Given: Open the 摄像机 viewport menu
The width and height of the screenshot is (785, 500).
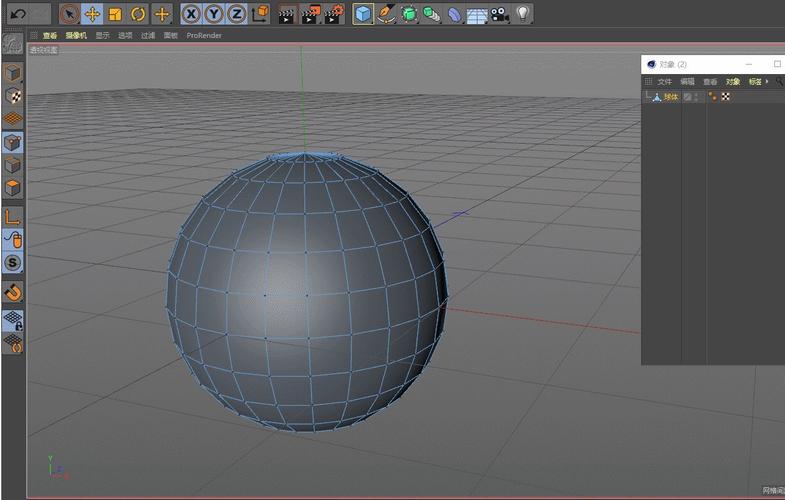Looking at the screenshot, I should 76,36.
